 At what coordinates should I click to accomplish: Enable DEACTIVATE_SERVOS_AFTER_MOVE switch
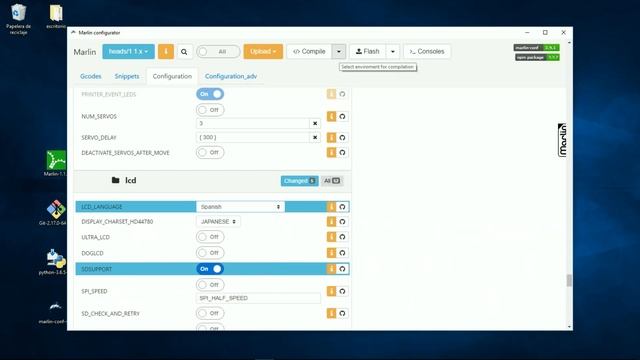pyautogui.click(x=210, y=152)
